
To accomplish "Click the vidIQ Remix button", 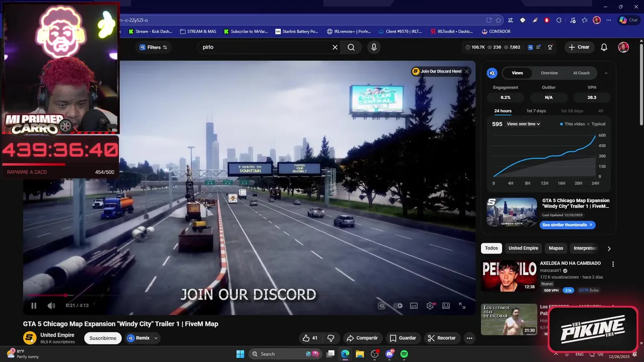I will (x=138, y=338).
